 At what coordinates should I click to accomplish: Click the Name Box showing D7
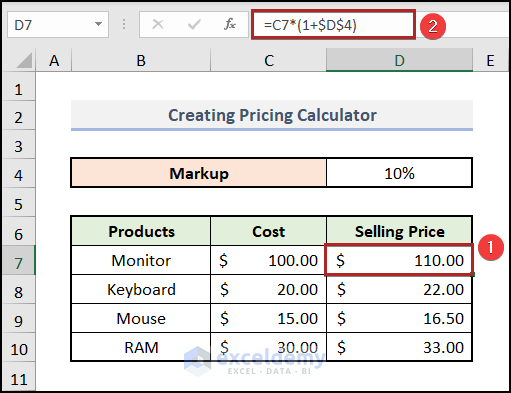click(x=58, y=24)
